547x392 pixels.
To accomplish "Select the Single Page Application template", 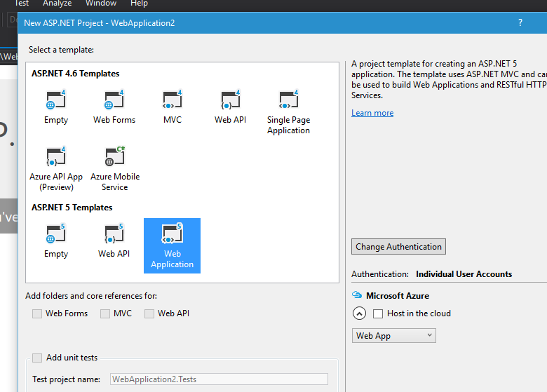I will [x=288, y=101].
